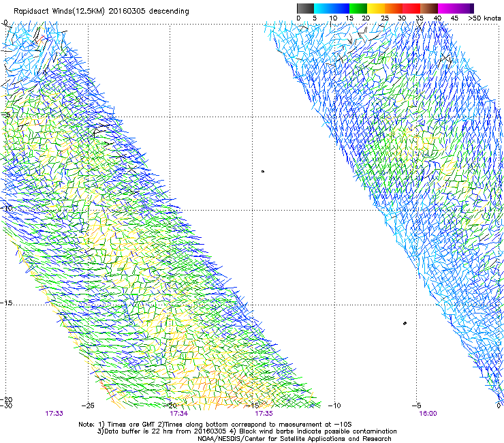Click the -10 longitude axis label
Viewport: 504px width, 443px height.
[334, 406]
